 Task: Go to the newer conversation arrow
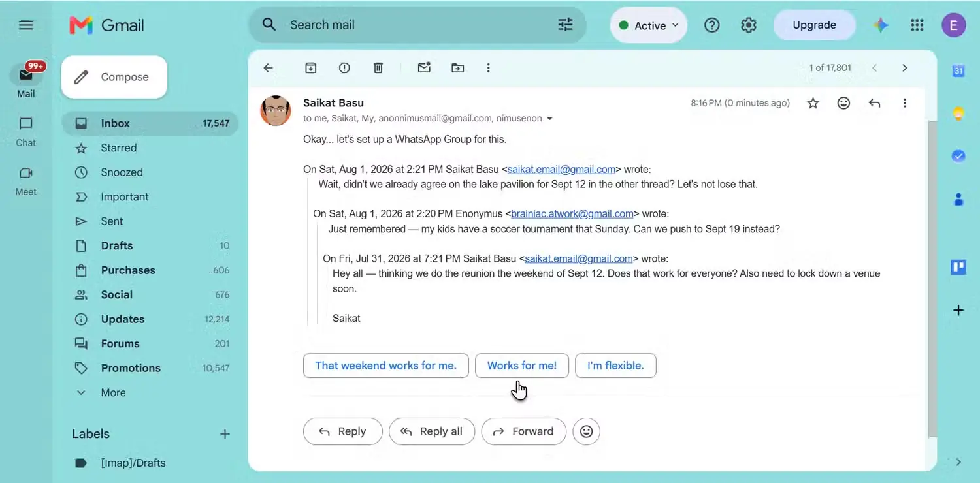pos(874,68)
